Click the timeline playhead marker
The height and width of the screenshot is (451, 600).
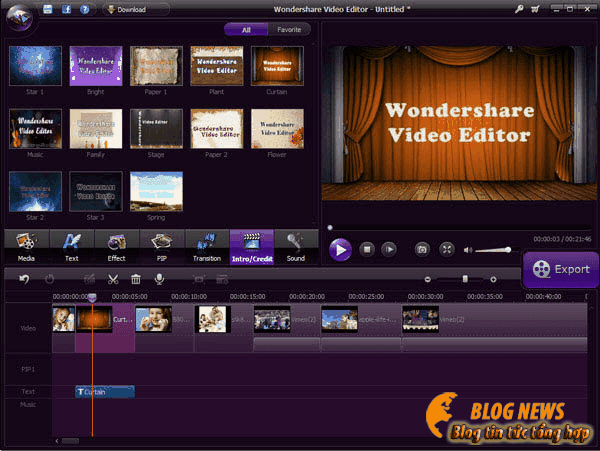pyautogui.click(x=92, y=297)
